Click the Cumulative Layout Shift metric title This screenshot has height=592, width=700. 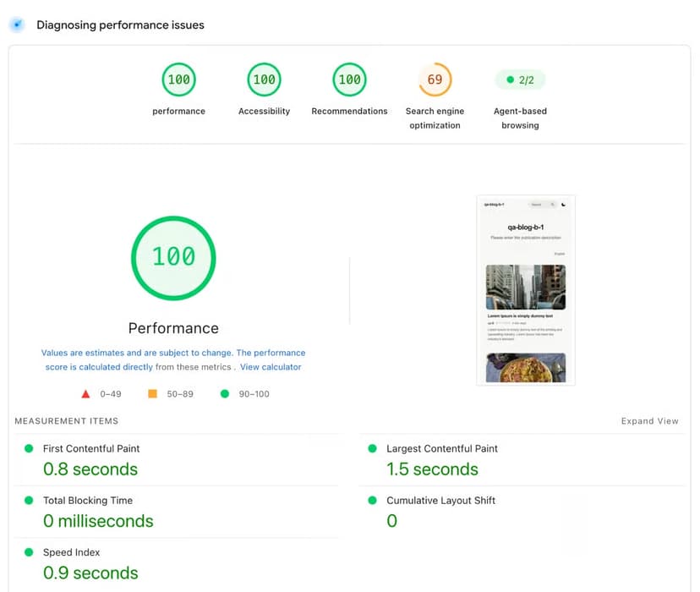[x=440, y=501]
